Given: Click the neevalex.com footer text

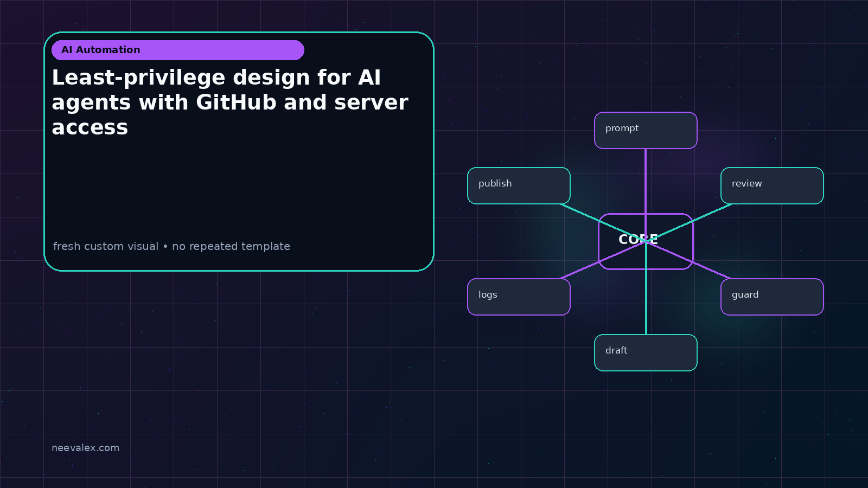Looking at the screenshot, I should pyautogui.click(x=85, y=448).
